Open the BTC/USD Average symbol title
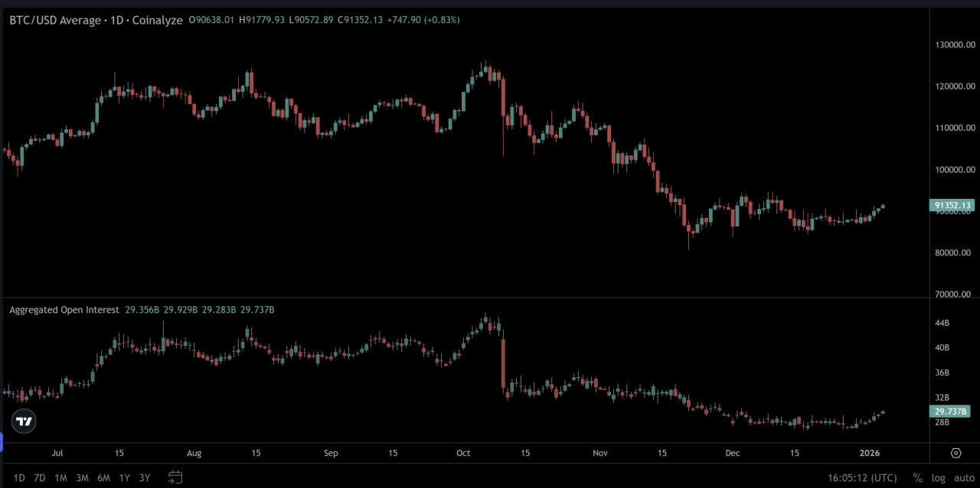Image resolution: width=980 pixels, height=488 pixels. click(x=51, y=20)
